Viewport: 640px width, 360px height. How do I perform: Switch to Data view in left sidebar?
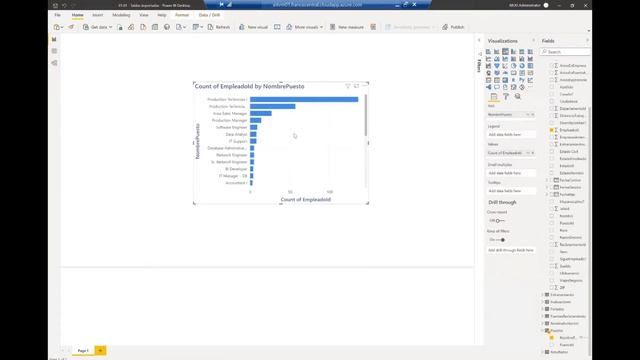click(x=54, y=51)
